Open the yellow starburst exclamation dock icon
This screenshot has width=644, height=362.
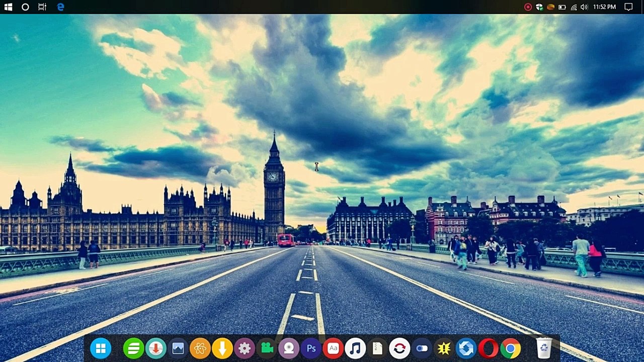click(444, 348)
